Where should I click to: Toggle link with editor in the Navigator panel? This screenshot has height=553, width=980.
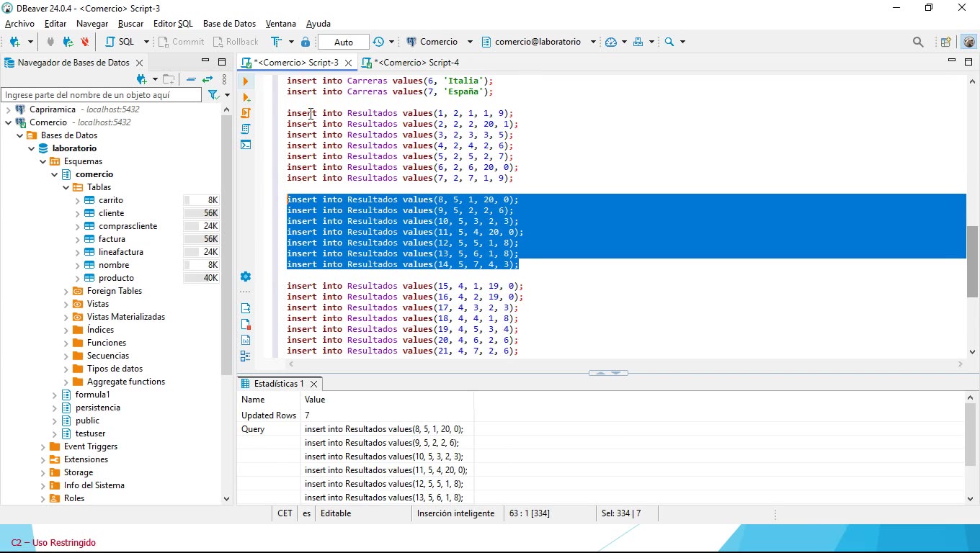tap(207, 78)
